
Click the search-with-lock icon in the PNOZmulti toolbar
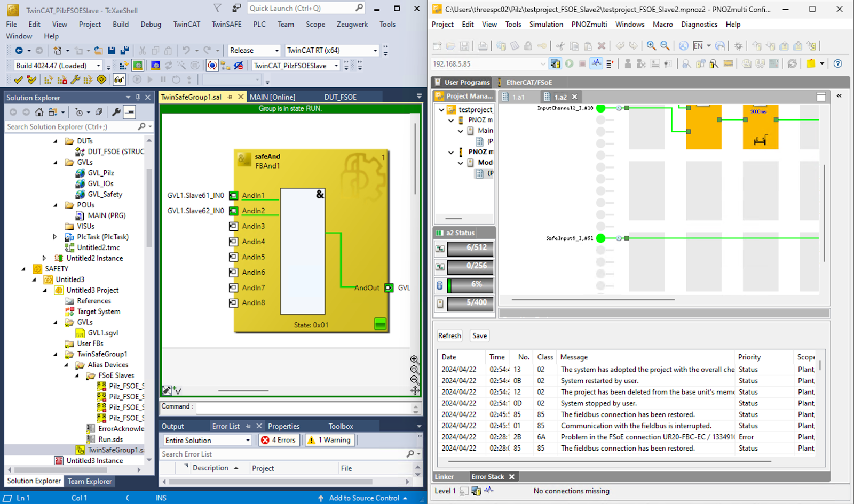pyautogui.click(x=714, y=63)
